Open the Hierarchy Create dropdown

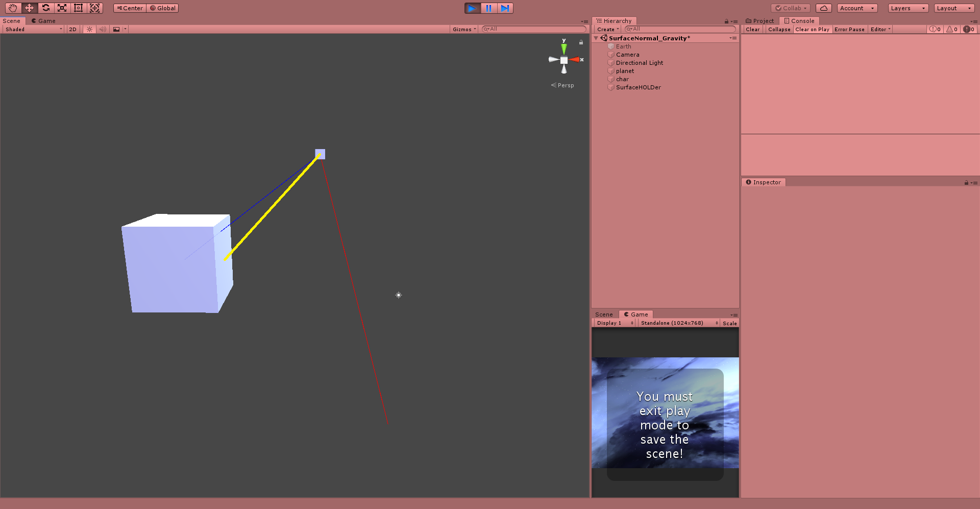[x=607, y=30]
